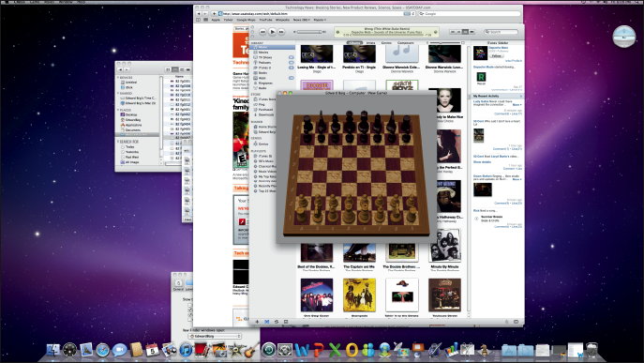Open iTunes music note icon in Dock
This screenshot has height=363, width=644.
coord(186,350)
